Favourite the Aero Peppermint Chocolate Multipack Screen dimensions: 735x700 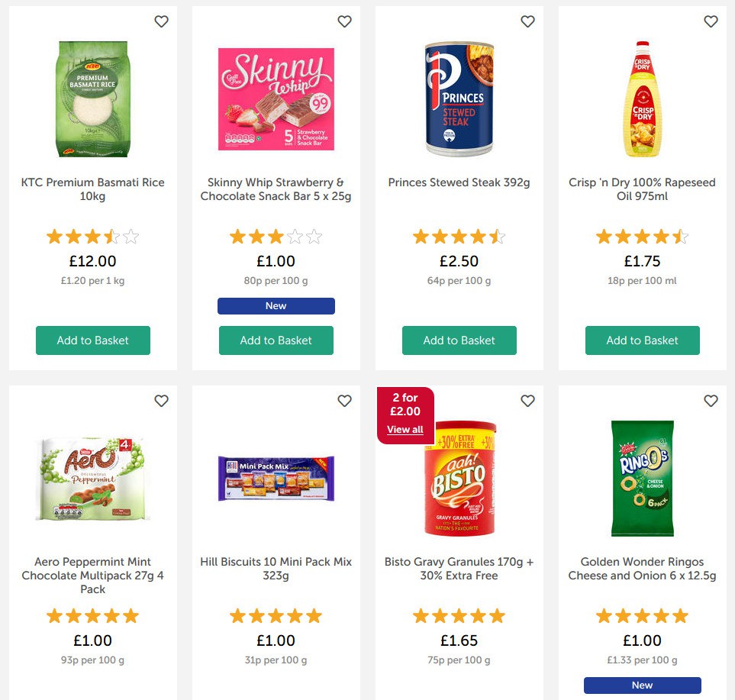coord(161,400)
